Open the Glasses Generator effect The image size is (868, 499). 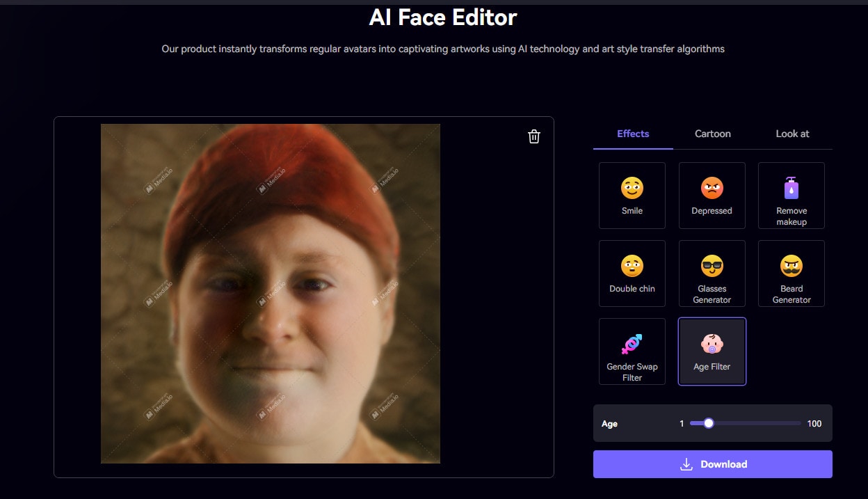(x=712, y=274)
